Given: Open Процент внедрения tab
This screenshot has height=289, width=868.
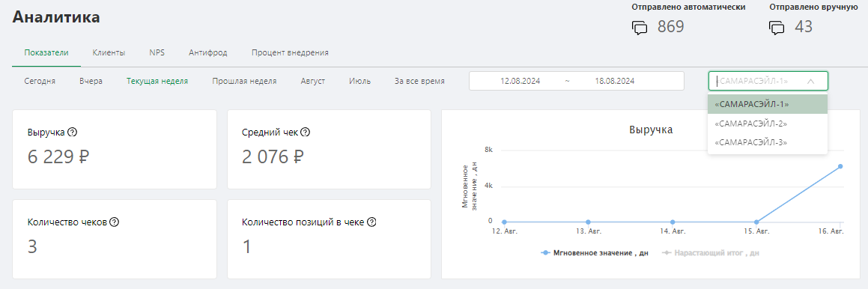Looking at the screenshot, I should click(290, 52).
